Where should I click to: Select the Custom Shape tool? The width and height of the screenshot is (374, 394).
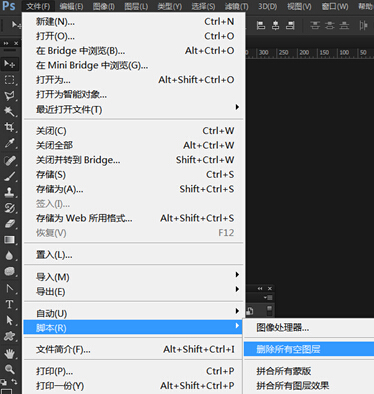[x=9, y=336]
